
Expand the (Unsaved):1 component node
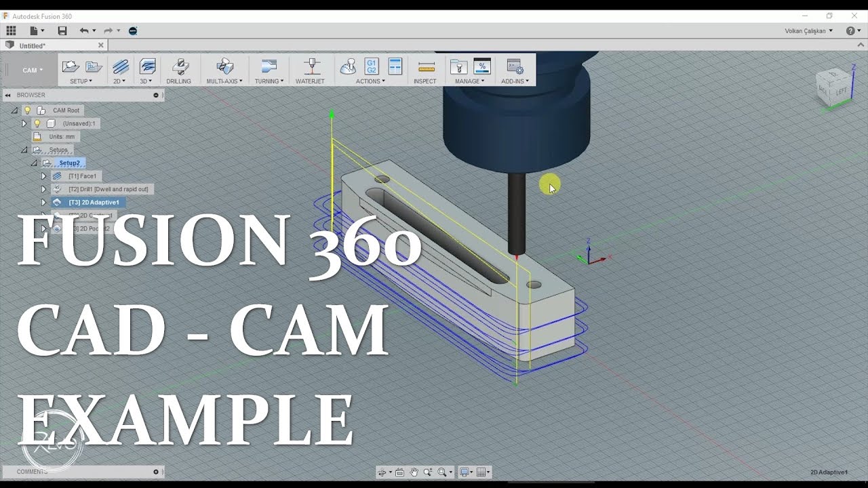pos(24,123)
